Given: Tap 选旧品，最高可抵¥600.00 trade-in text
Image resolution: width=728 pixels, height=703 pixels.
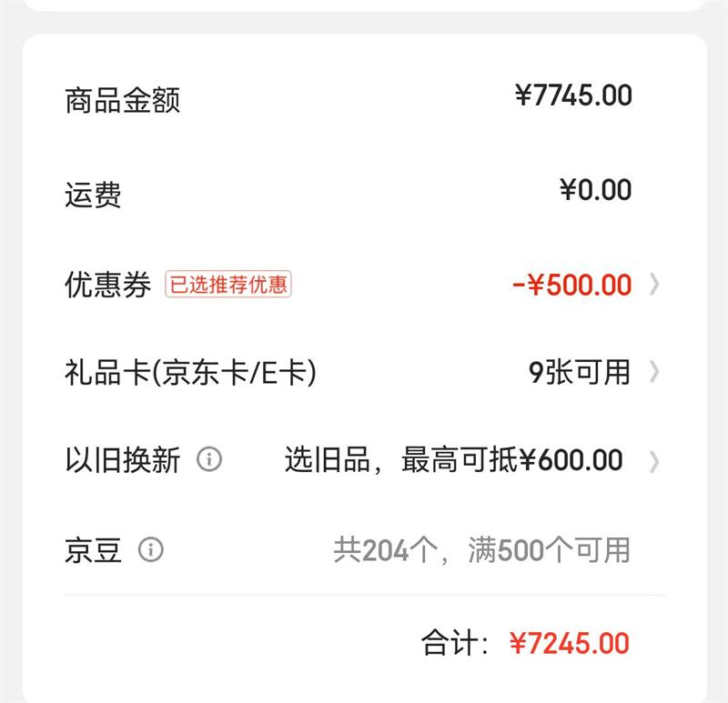Looking at the screenshot, I should [453, 460].
